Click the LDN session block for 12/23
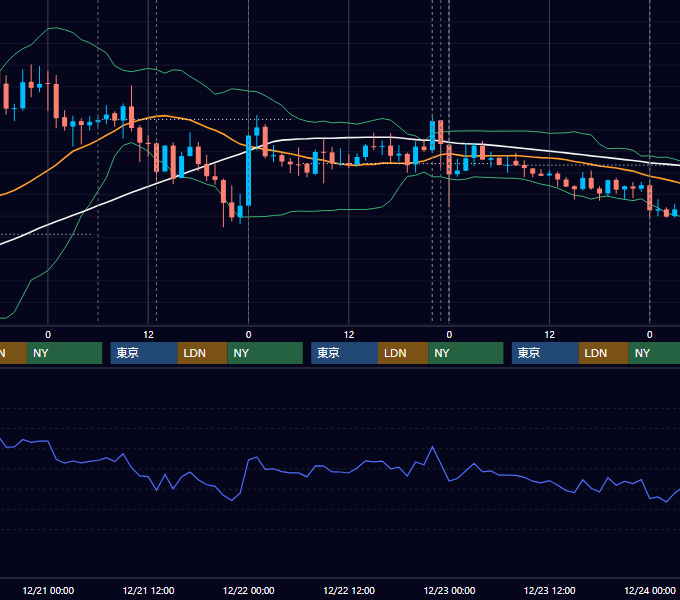680x600 pixels. pos(603,353)
